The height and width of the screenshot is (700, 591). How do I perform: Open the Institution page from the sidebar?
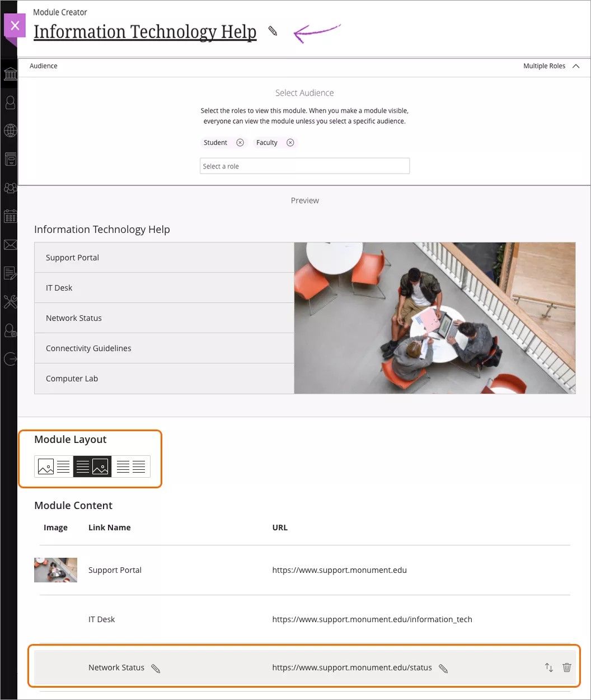10,73
